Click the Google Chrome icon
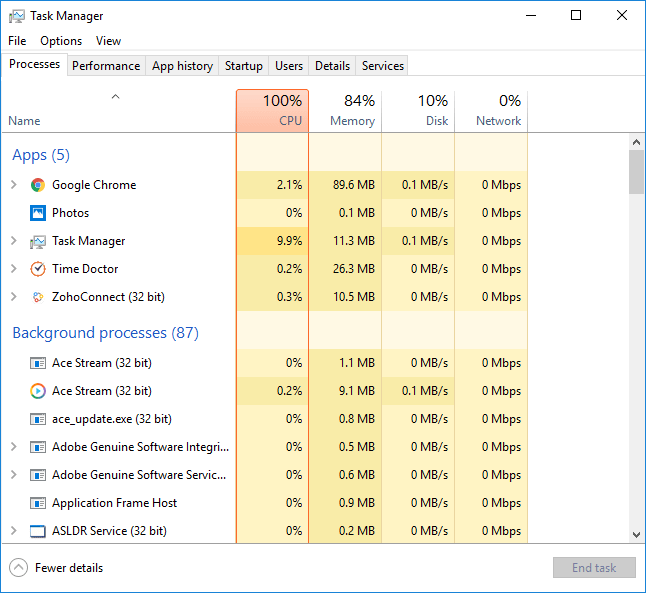 (x=38, y=185)
